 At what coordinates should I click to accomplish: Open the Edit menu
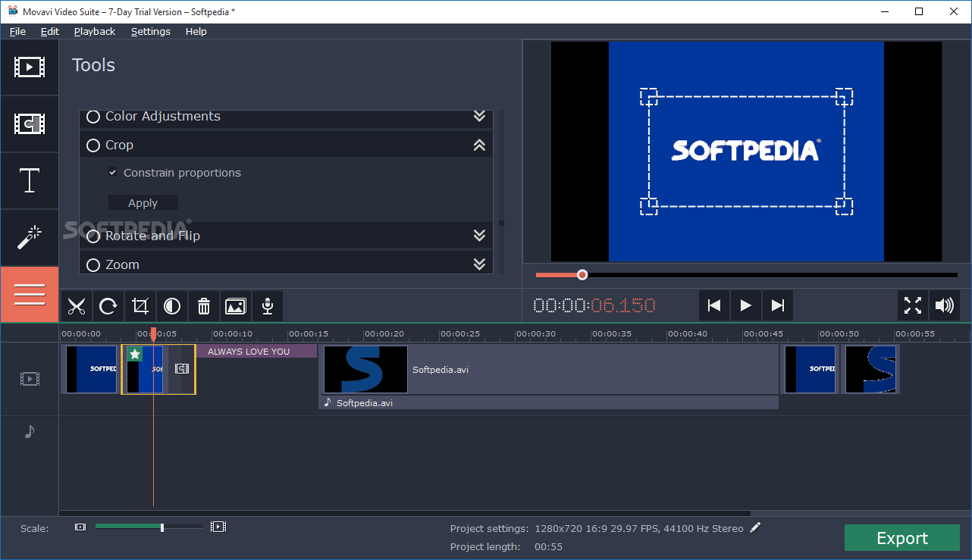coord(50,31)
